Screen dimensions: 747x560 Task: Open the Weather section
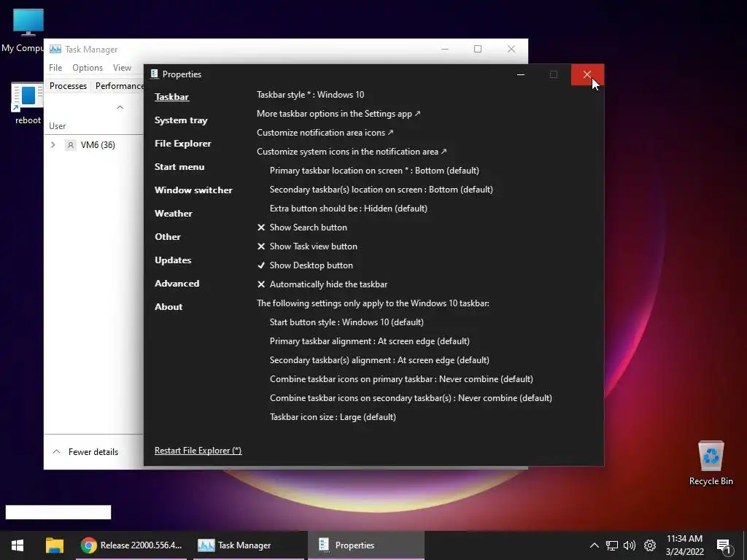click(x=173, y=214)
